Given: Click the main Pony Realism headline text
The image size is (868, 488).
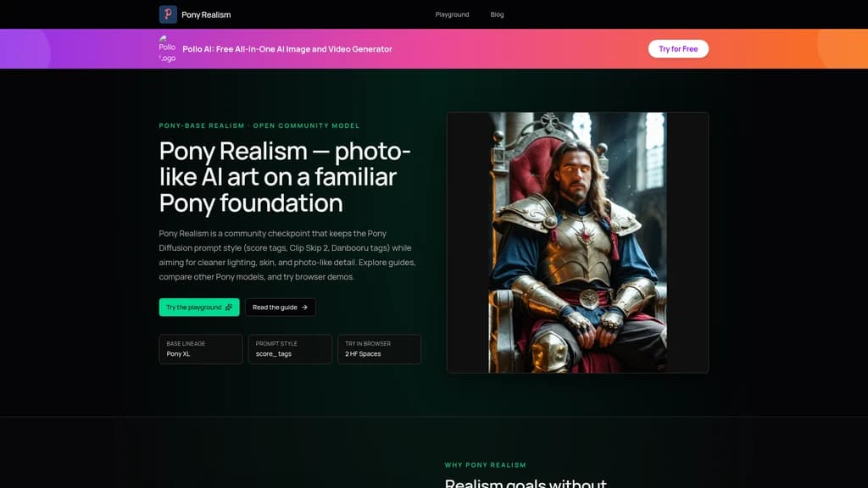Looking at the screenshot, I should tap(285, 176).
